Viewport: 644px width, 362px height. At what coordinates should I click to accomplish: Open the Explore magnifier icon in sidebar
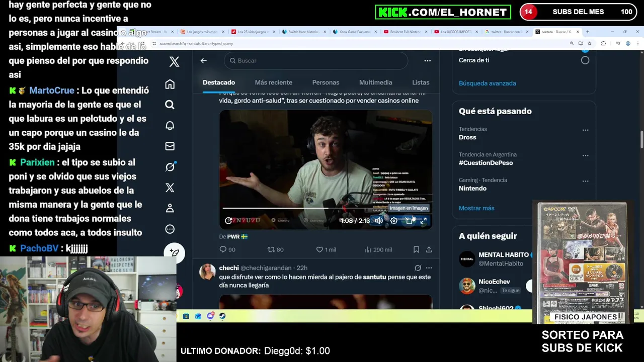click(170, 105)
